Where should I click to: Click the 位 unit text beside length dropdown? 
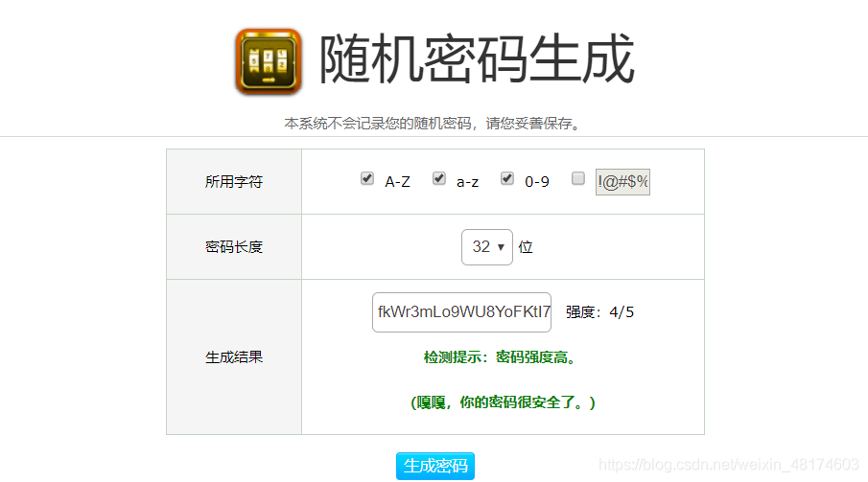point(526,247)
